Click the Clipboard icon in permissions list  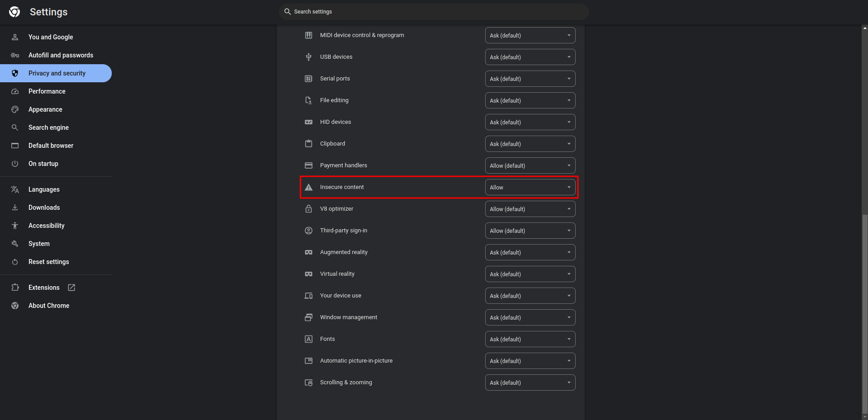point(309,144)
